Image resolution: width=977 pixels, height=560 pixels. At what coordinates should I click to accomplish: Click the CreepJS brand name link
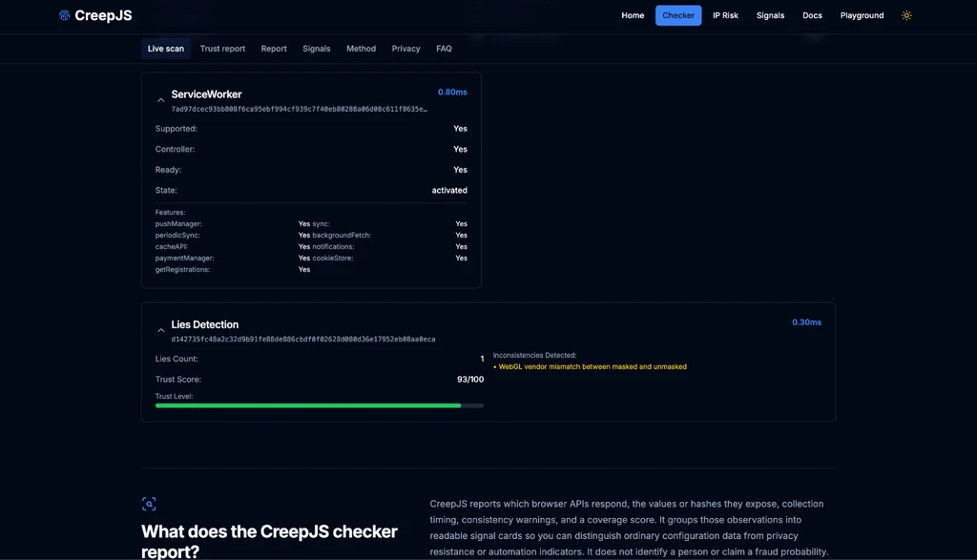(x=103, y=15)
